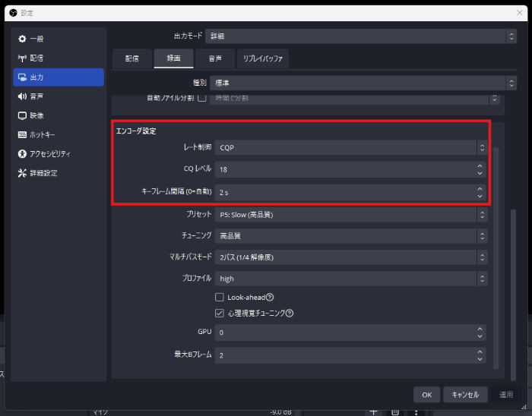This screenshot has height=416, width=532.
Task: Open the 映像 (Video) sidebar category
Action: (59, 115)
